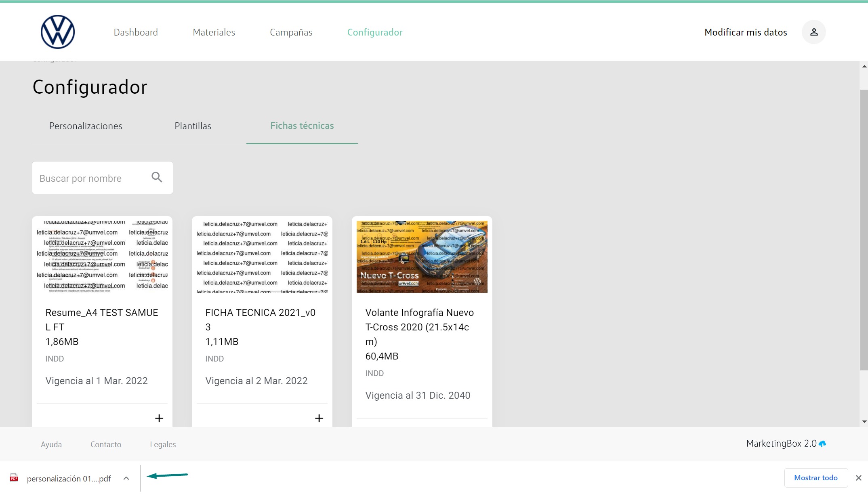Image resolution: width=868 pixels, height=494 pixels.
Task: Switch to the Plantillas tab
Action: [193, 126]
